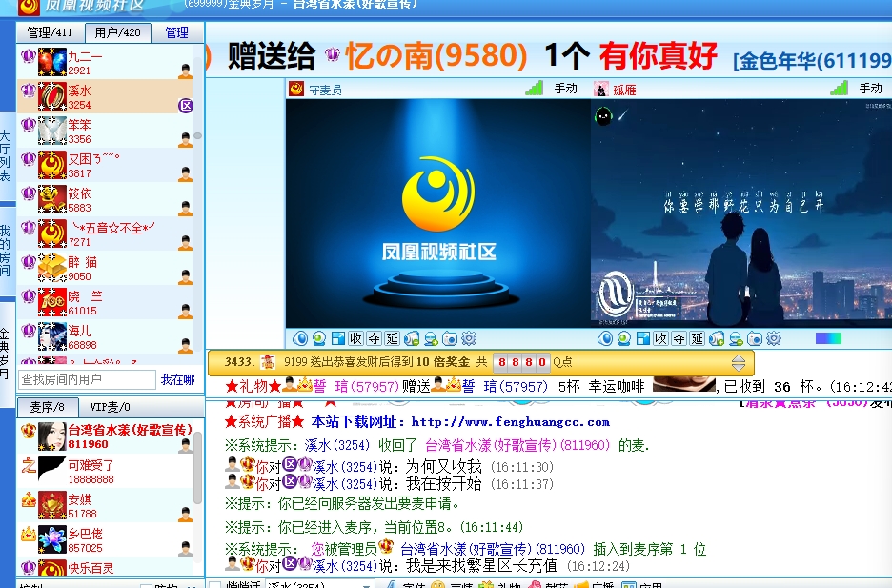Switch to the VIP麦/0 tab
Image resolution: width=892 pixels, height=588 pixels.
[111, 407]
